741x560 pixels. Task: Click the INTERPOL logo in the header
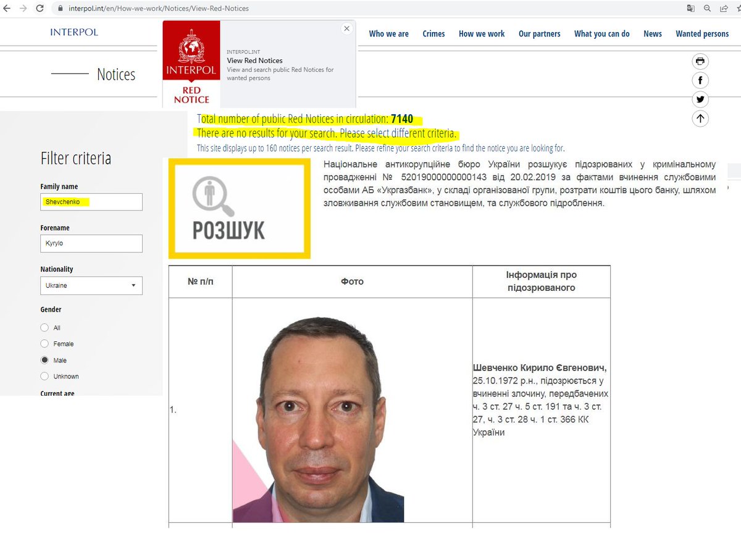(x=74, y=32)
